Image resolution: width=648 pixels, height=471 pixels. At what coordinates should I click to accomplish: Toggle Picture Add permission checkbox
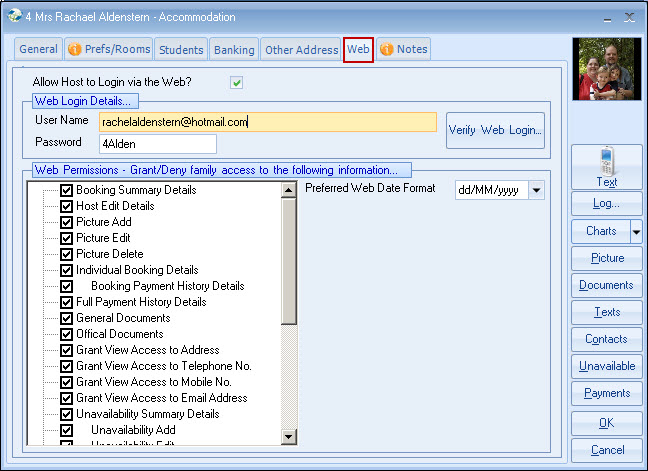point(67,222)
